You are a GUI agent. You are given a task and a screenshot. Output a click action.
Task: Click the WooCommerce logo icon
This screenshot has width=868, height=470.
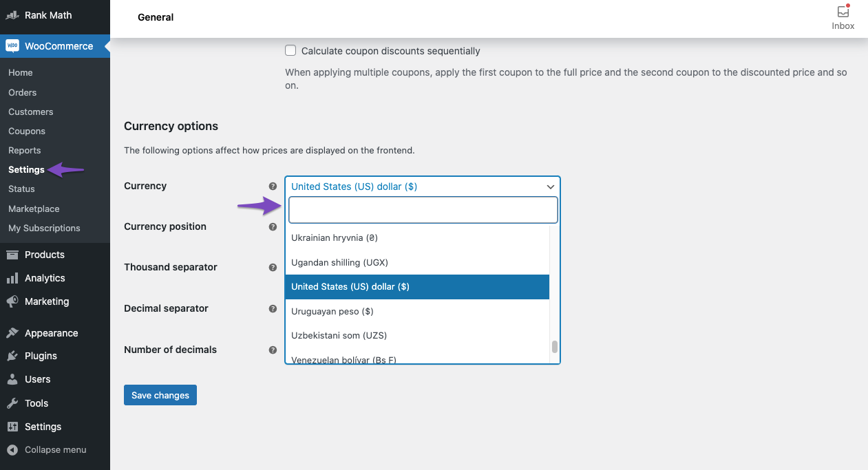(x=12, y=46)
